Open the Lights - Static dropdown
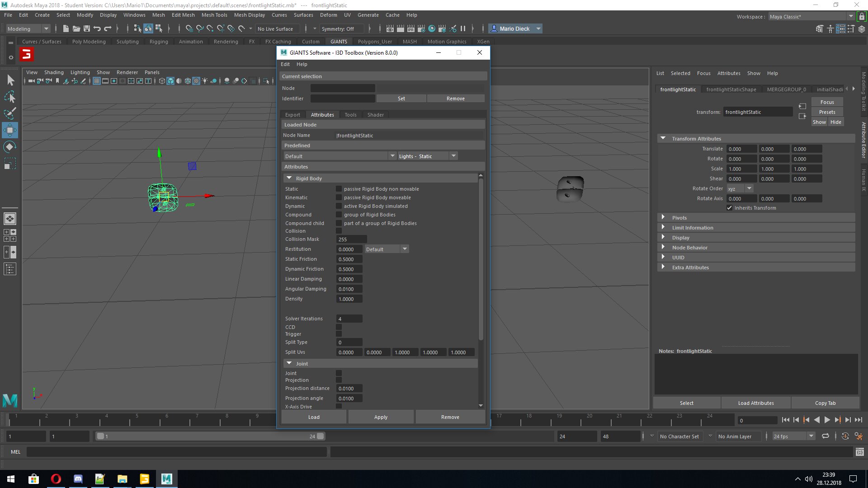868x488 pixels. click(x=427, y=156)
